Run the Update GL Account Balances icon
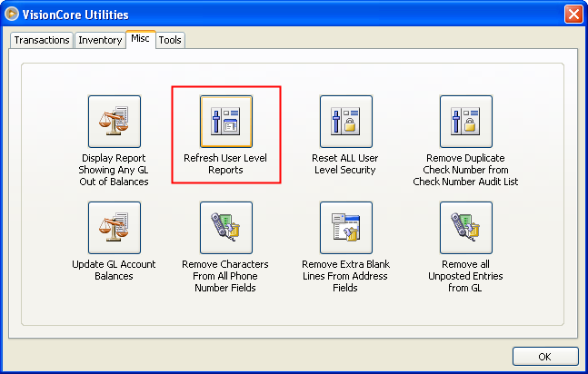This screenshot has height=374, width=588. [115, 228]
